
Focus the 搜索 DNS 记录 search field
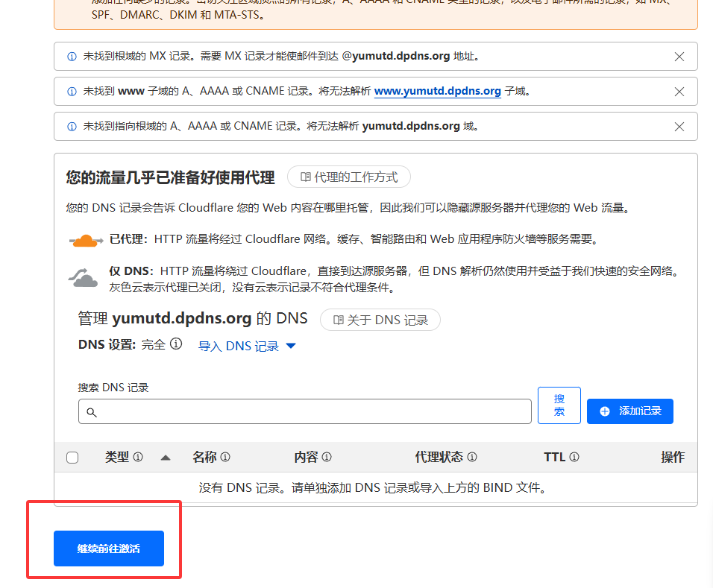304,411
